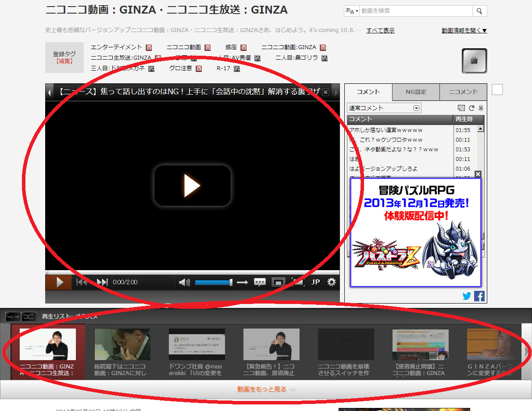Sort by the 再生時 column header
The width and height of the screenshot is (532, 411).
(x=469, y=119)
